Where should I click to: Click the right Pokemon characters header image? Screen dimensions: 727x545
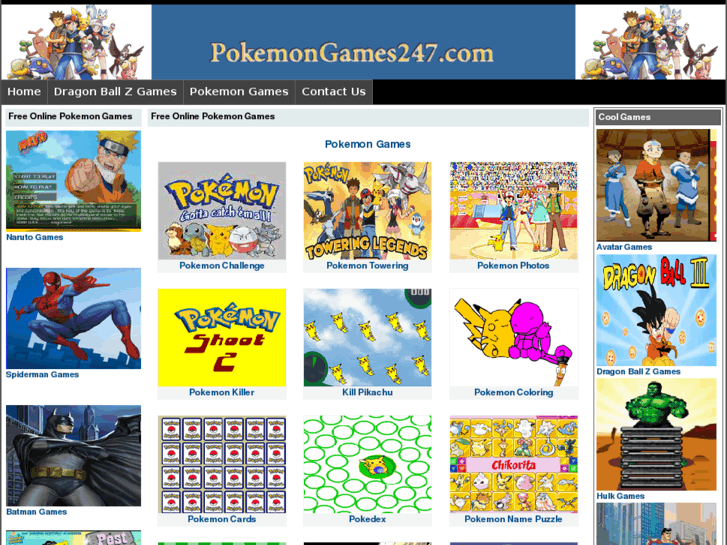tap(650, 42)
